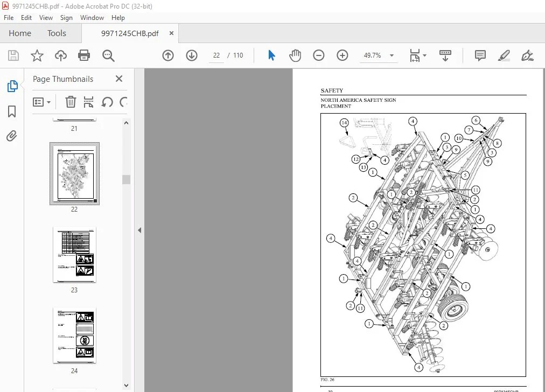Click the SAFETY heading on page

pyautogui.click(x=332, y=90)
